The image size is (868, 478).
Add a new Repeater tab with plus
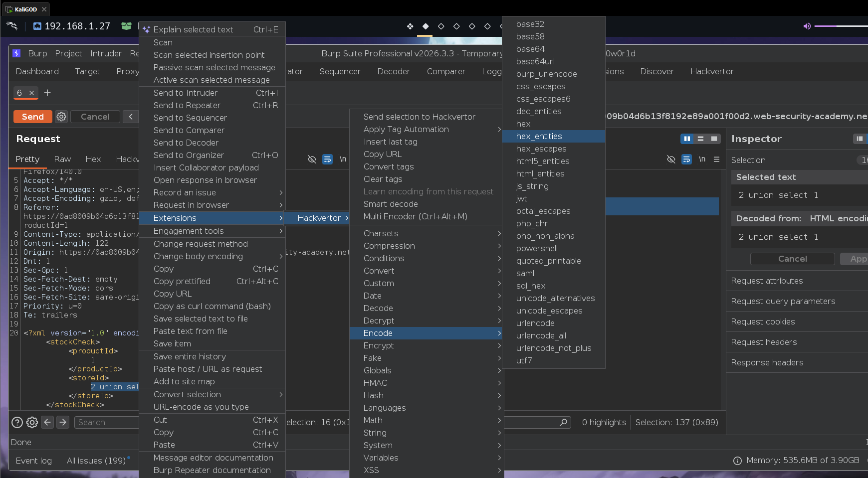pos(47,93)
